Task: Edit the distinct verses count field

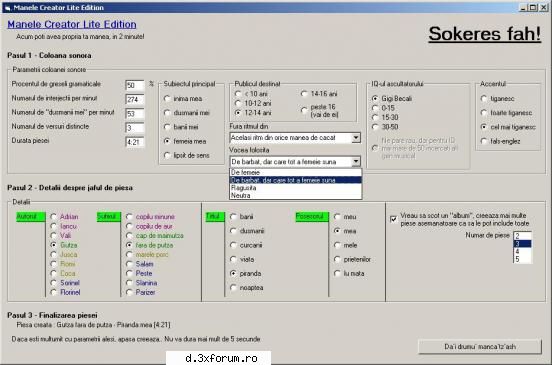Action: pyautogui.click(x=135, y=127)
